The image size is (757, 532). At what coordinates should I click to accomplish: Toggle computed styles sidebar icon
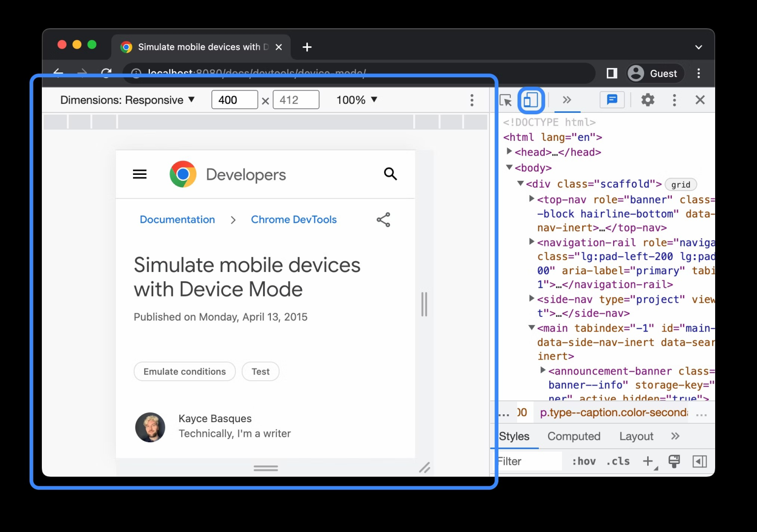point(699,461)
